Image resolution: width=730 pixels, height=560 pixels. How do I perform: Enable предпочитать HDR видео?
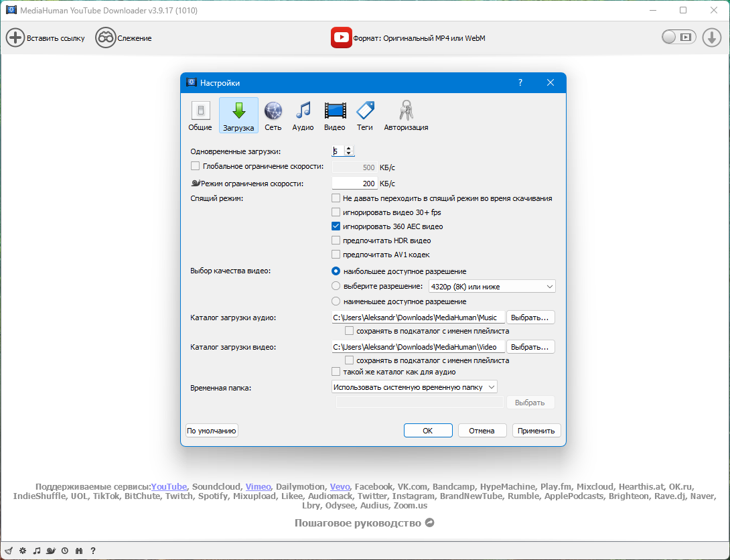336,240
